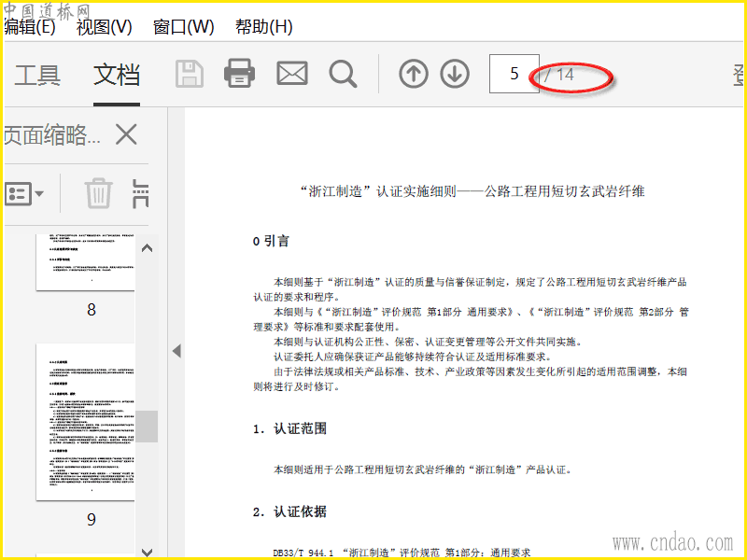This screenshot has height=560, width=747.
Task: Switch to the 工具 tab
Action: click(37, 75)
